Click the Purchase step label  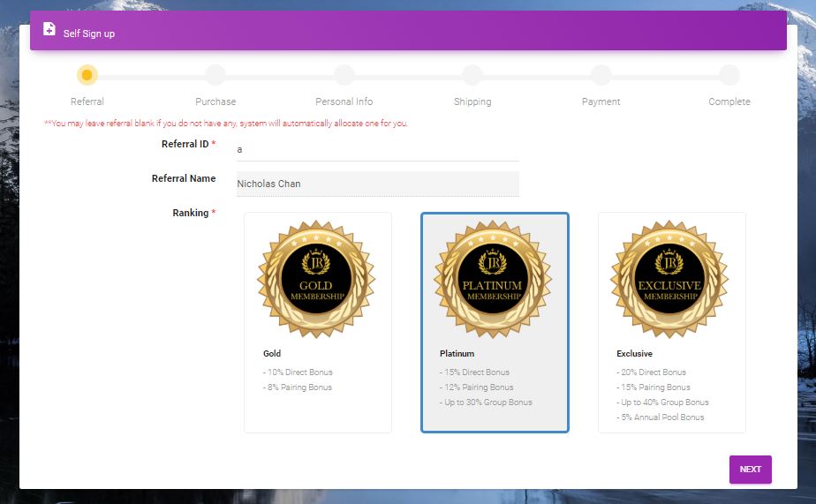pyautogui.click(x=215, y=102)
